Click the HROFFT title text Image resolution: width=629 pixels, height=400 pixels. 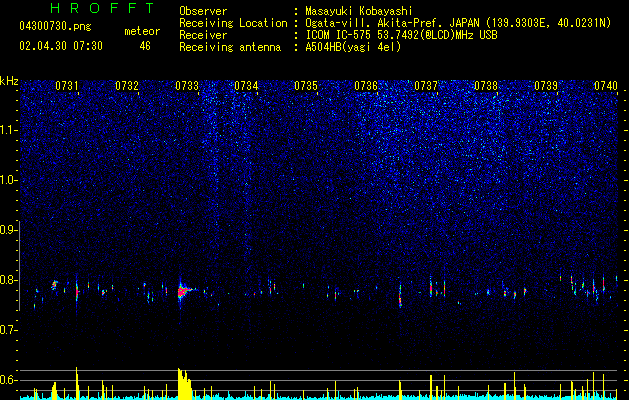(102, 8)
